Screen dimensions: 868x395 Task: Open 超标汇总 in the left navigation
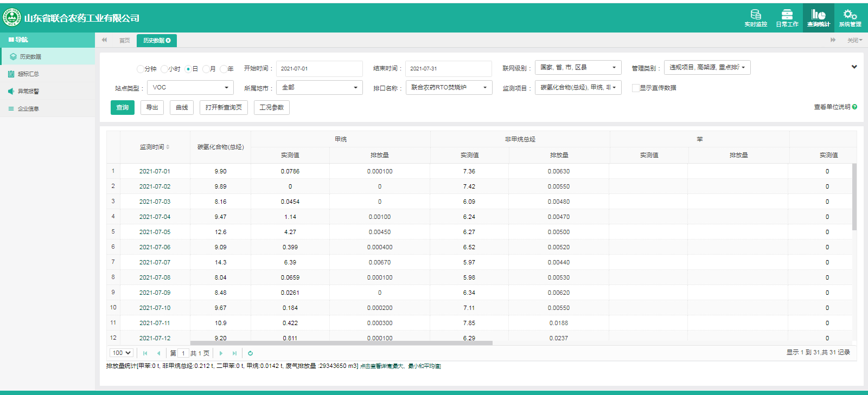(28, 74)
